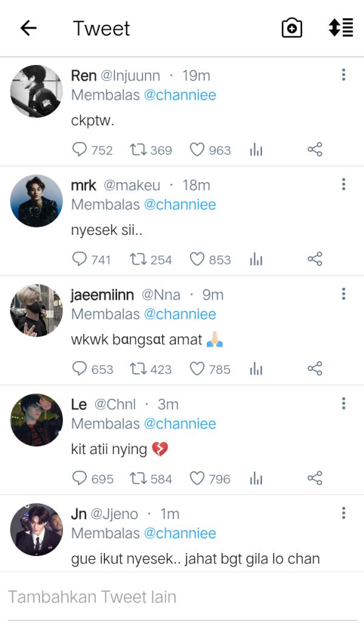364x624 pixels.
Task: Reply to Ren's tweet
Action: tap(80, 150)
